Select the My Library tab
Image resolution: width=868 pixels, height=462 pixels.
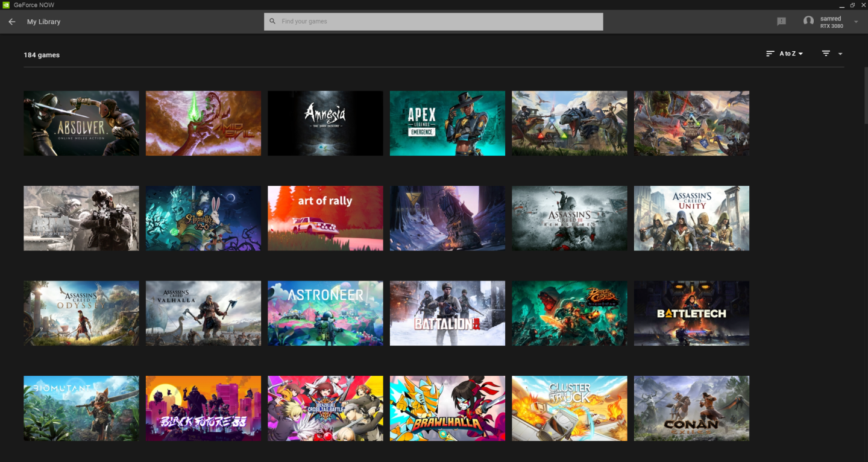click(x=43, y=22)
